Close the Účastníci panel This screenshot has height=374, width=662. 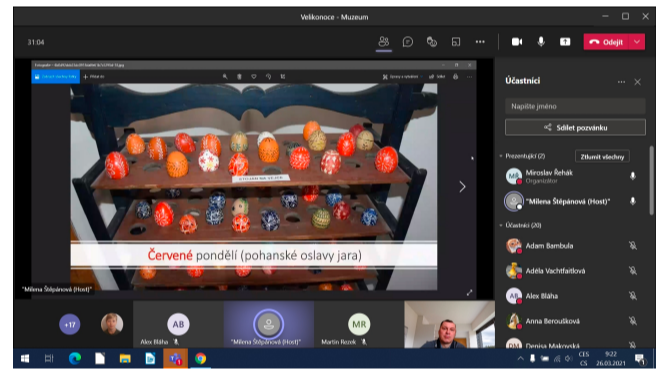click(638, 82)
